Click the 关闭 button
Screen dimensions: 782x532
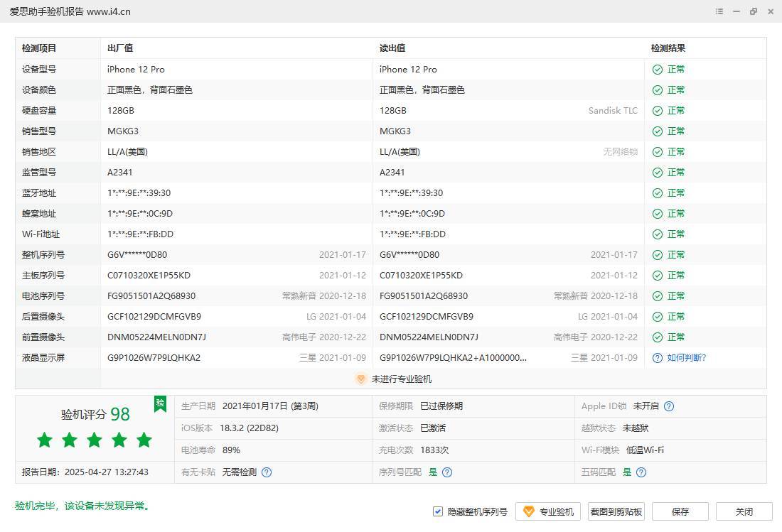click(744, 511)
